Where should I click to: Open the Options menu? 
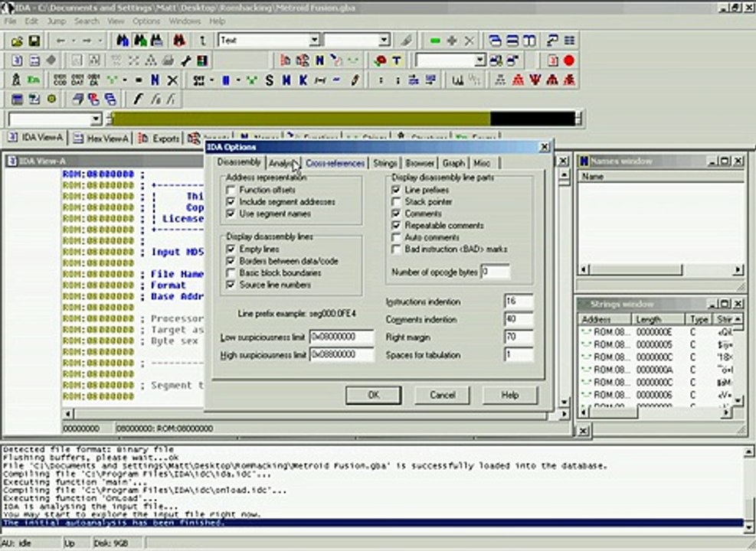coord(146,21)
